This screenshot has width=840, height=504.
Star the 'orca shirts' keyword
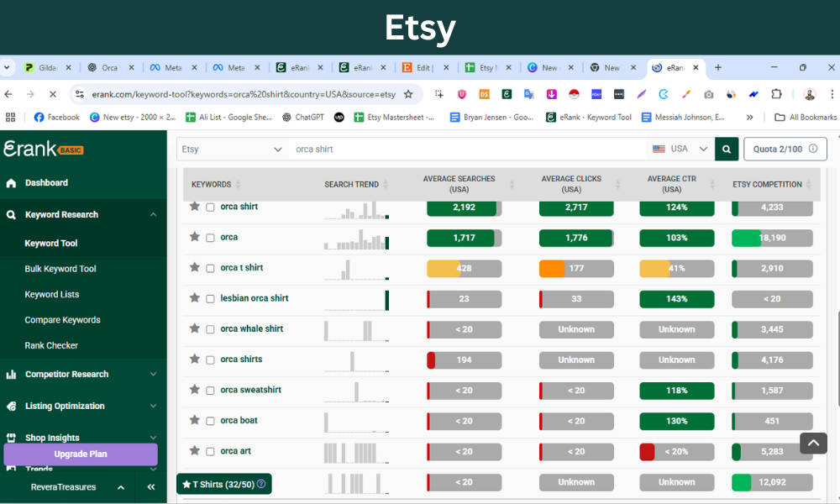tap(195, 359)
